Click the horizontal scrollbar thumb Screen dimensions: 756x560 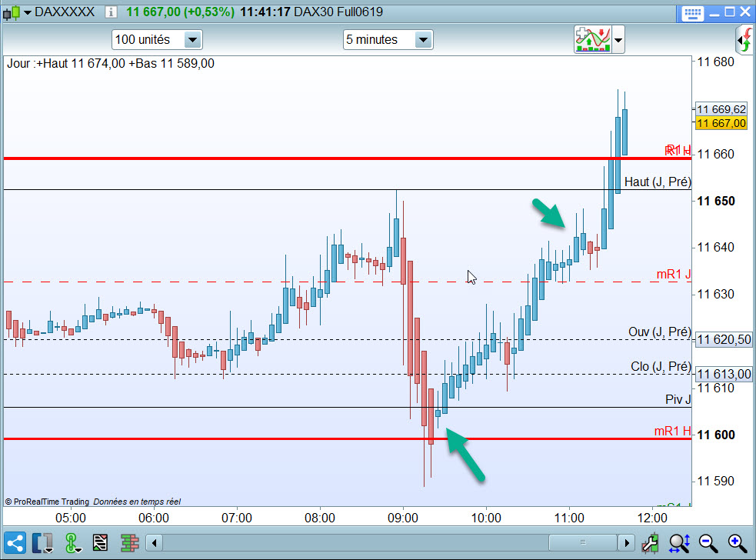[583, 542]
